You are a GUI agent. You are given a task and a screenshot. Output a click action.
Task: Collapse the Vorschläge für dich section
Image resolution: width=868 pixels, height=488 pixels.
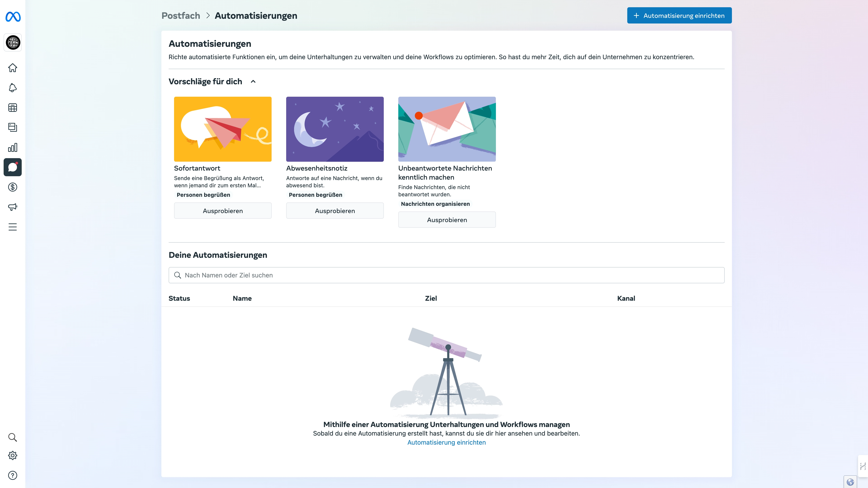pos(253,82)
